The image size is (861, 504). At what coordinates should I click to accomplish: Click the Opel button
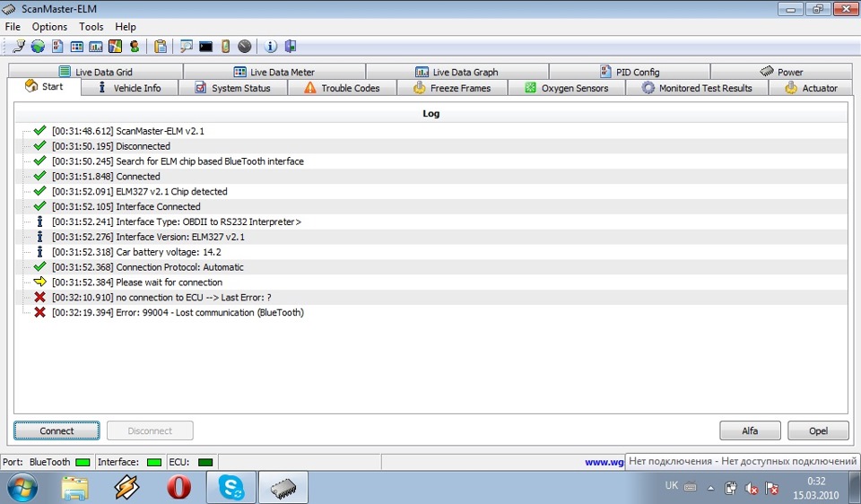(818, 431)
